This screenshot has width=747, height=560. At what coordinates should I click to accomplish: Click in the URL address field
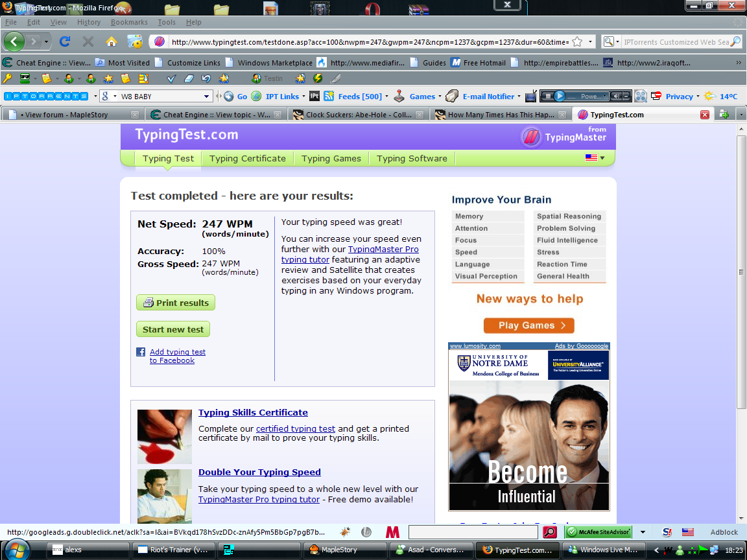[369, 42]
